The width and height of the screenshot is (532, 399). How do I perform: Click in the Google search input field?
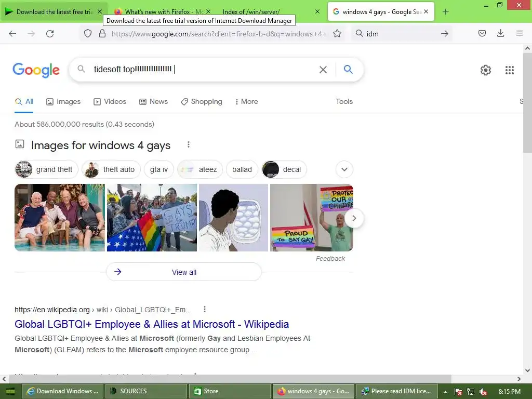(x=204, y=70)
